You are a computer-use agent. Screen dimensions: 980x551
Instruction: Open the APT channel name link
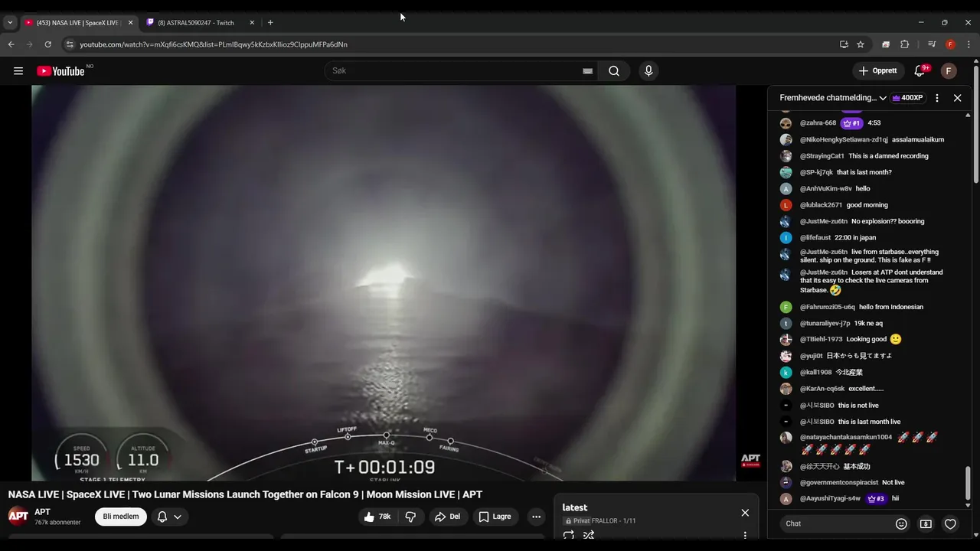(42, 511)
